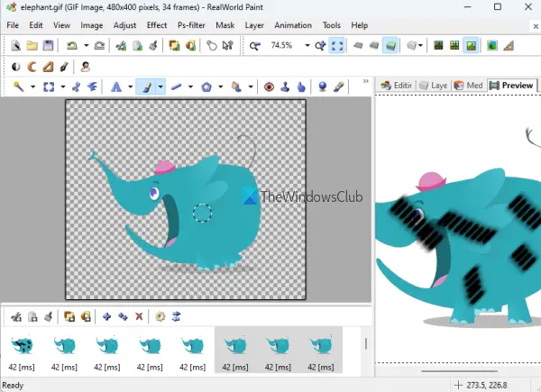This screenshot has width=541, height=392.
Task: Select the Text tool with letter A
Action: [x=116, y=87]
